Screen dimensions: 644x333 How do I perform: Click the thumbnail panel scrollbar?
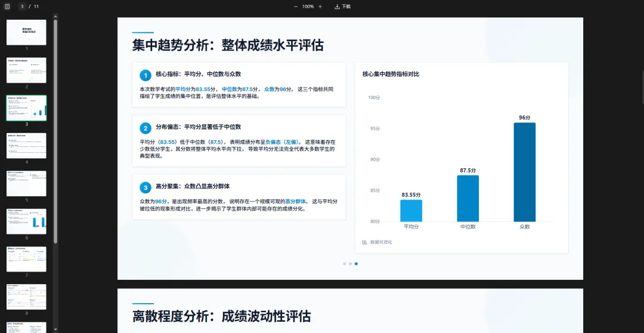(55, 131)
